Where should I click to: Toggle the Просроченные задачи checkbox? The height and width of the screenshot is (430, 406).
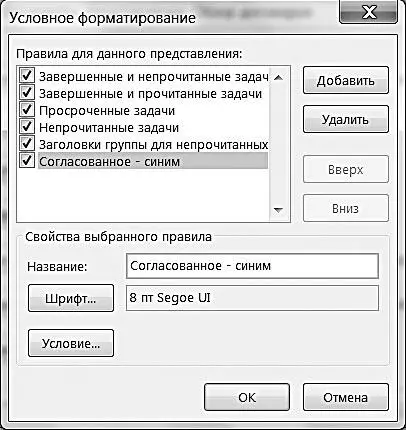point(27,109)
